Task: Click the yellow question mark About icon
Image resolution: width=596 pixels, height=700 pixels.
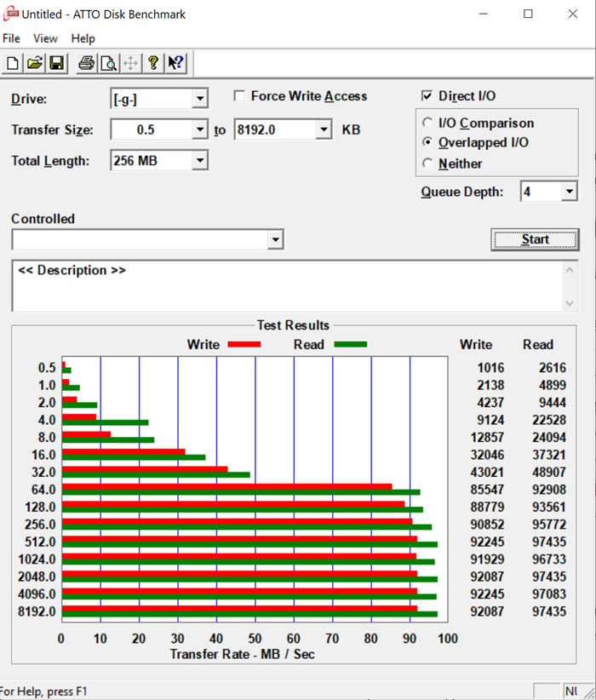Action: pyautogui.click(x=153, y=63)
